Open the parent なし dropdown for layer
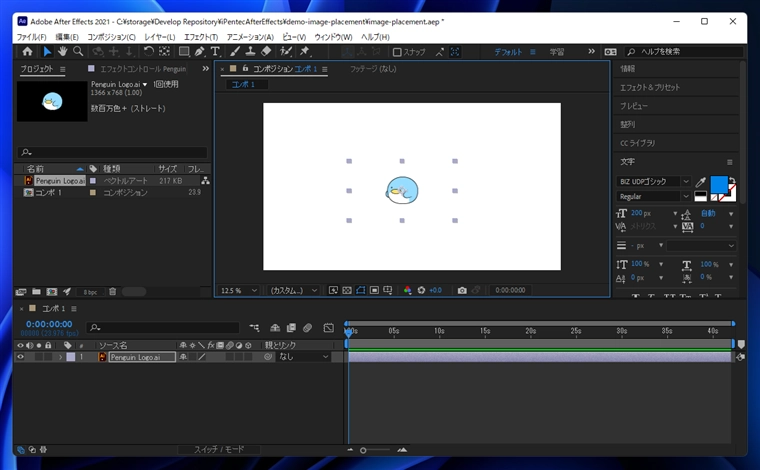Viewport: 760px width, 470px height. [x=304, y=357]
